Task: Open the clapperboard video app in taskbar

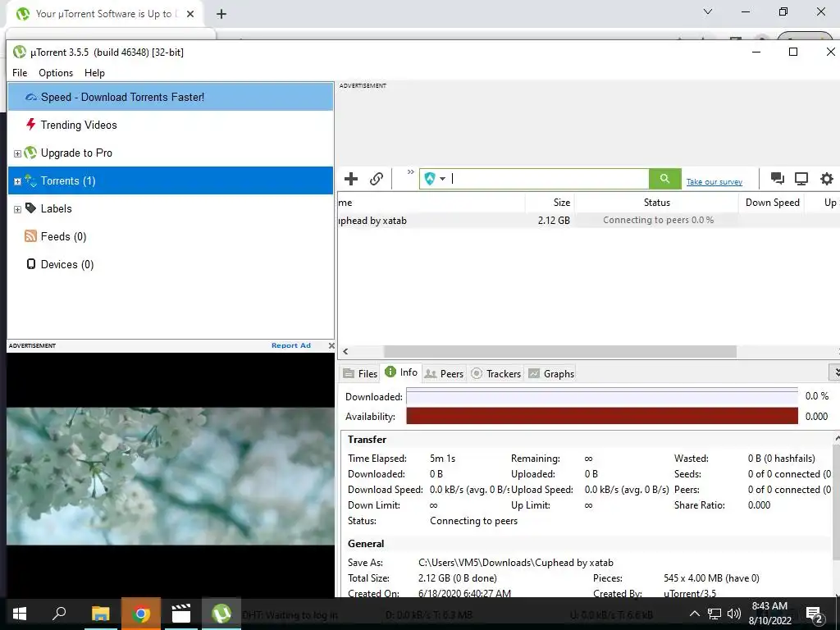Action: coord(181,614)
